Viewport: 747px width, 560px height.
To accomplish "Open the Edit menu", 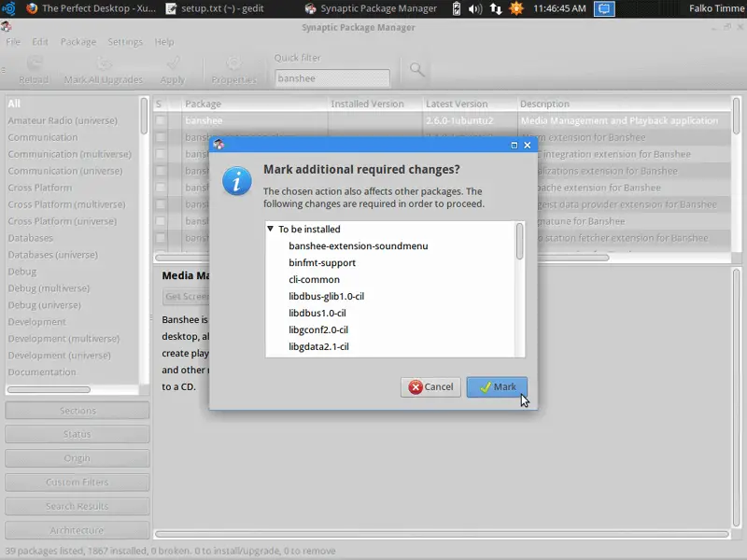I will pyautogui.click(x=40, y=42).
